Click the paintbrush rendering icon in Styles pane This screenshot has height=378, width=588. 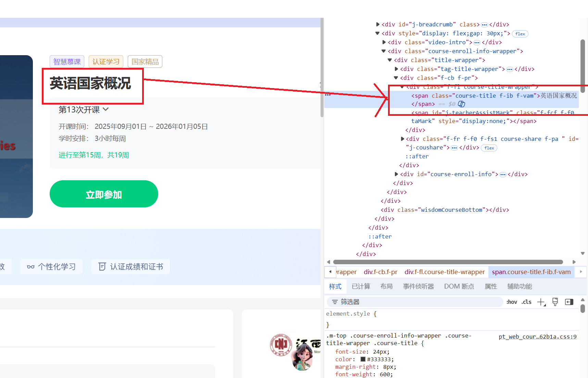click(x=555, y=302)
